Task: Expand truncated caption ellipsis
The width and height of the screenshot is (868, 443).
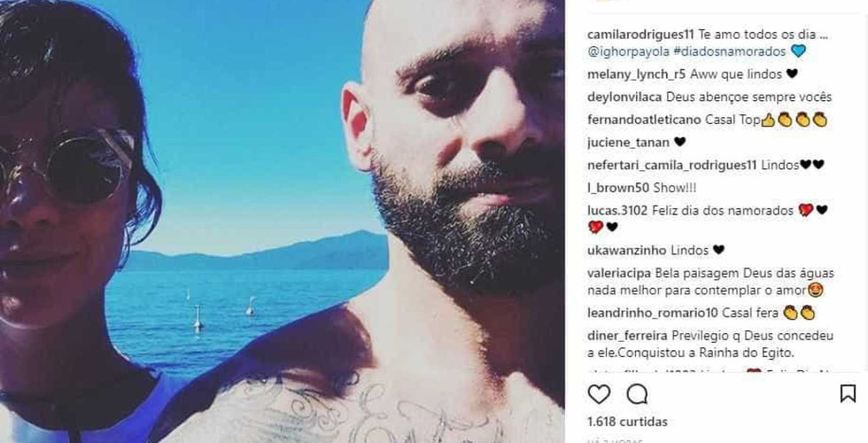Action: click(823, 35)
